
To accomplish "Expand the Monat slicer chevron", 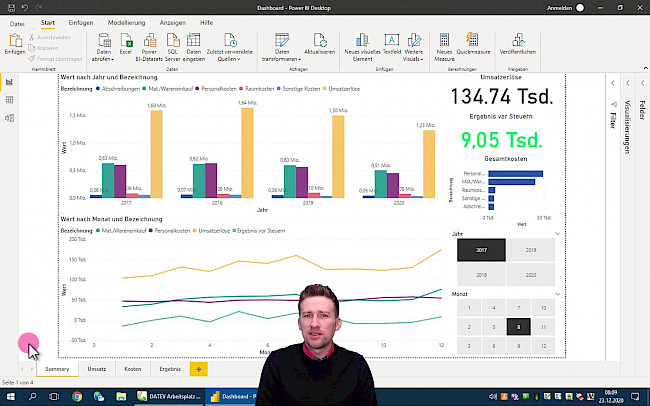I will point(557,294).
